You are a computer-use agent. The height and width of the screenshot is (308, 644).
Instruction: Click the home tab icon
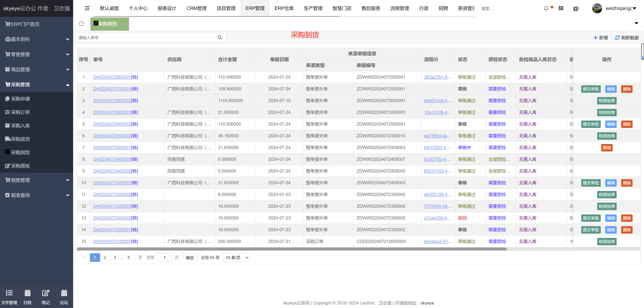[82, 23]
